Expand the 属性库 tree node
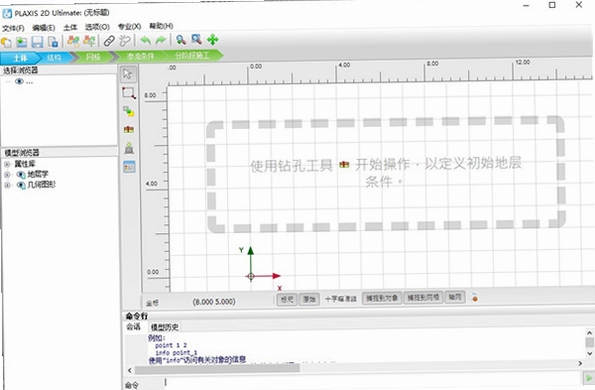This screenshot has height=390, width=595. (7, 164)
